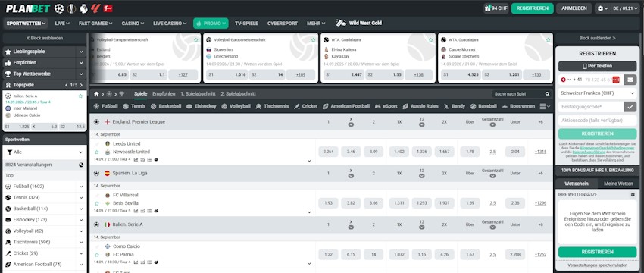This screenshot has height=273, width=644.
Task: Favorite the Leeds United vs Newcastle match star
Action: (x=97, y=152)
